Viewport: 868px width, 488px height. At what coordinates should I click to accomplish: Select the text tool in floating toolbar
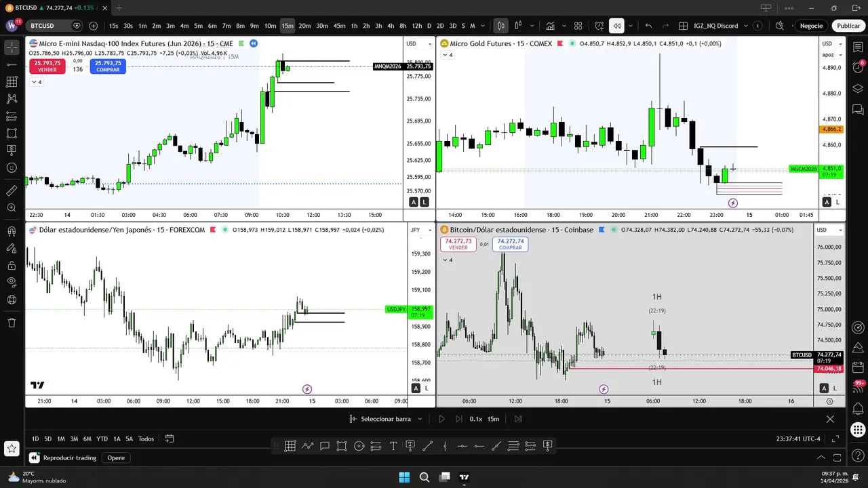tap(393, 446)
